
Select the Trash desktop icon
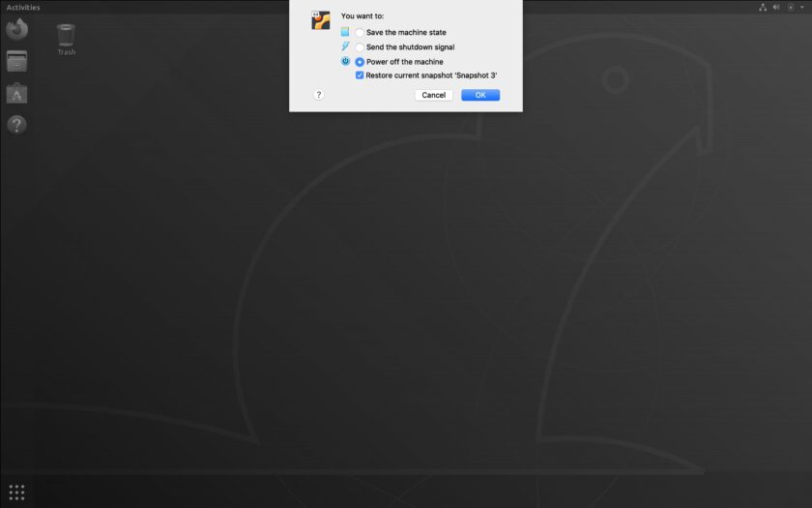[67, 40]
